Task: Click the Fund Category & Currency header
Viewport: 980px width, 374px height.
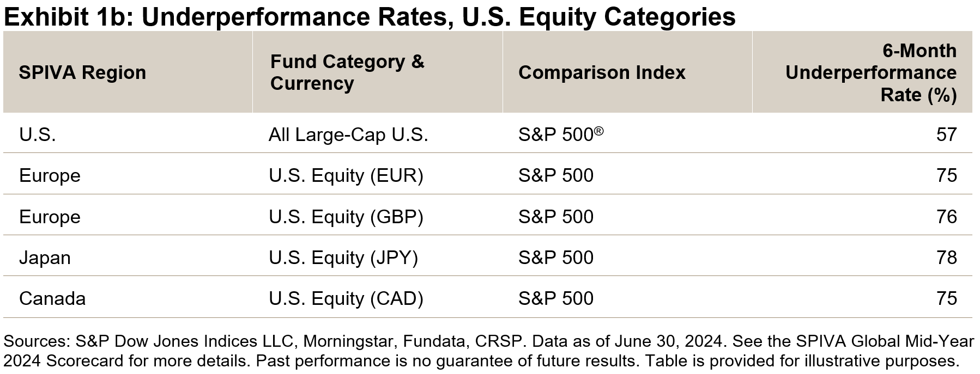Action: [x=347, y=72]
